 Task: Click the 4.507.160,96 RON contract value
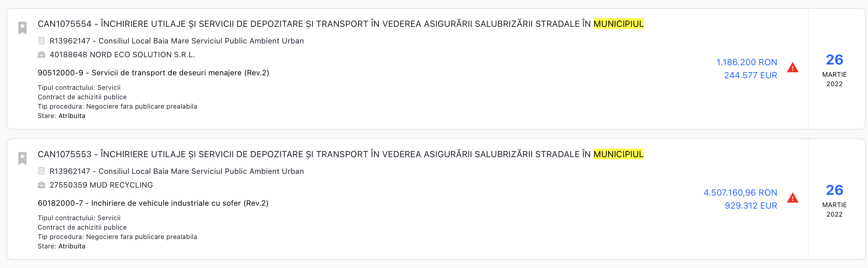point(740,193)
